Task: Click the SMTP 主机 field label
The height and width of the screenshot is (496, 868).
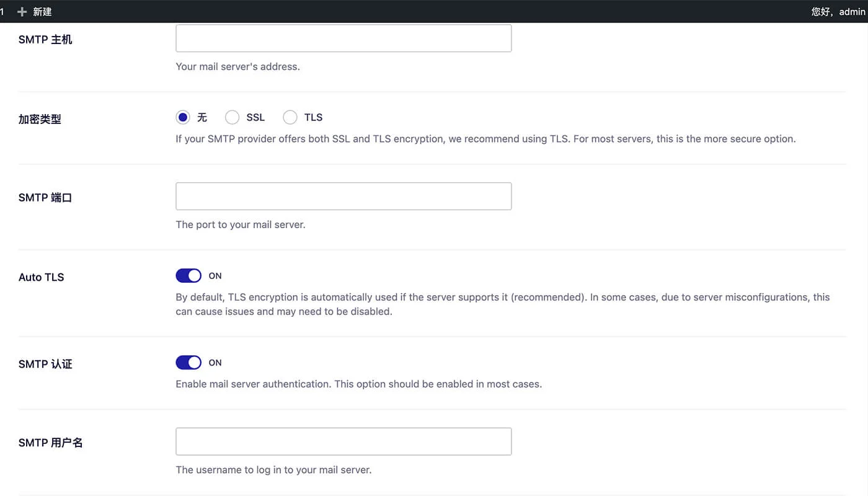Action: pos(45,40)
